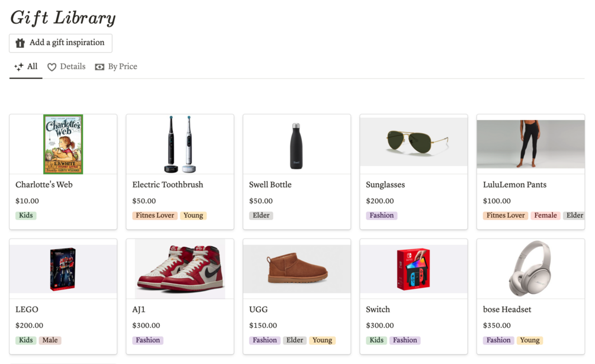Click the red AJ1 sneakers picture
This screenshot has width=595, height=364.
coord(180,269)
